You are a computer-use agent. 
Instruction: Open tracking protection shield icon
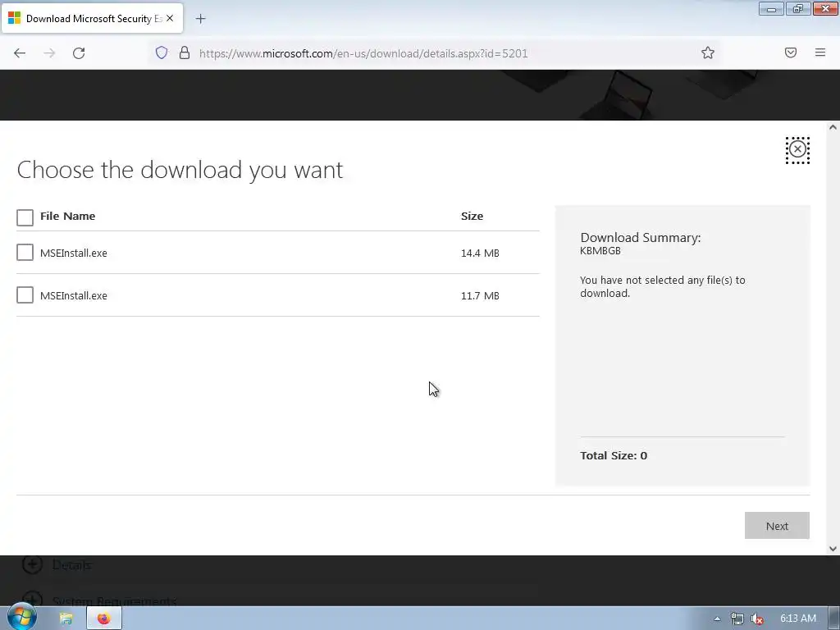pos(162,52)
